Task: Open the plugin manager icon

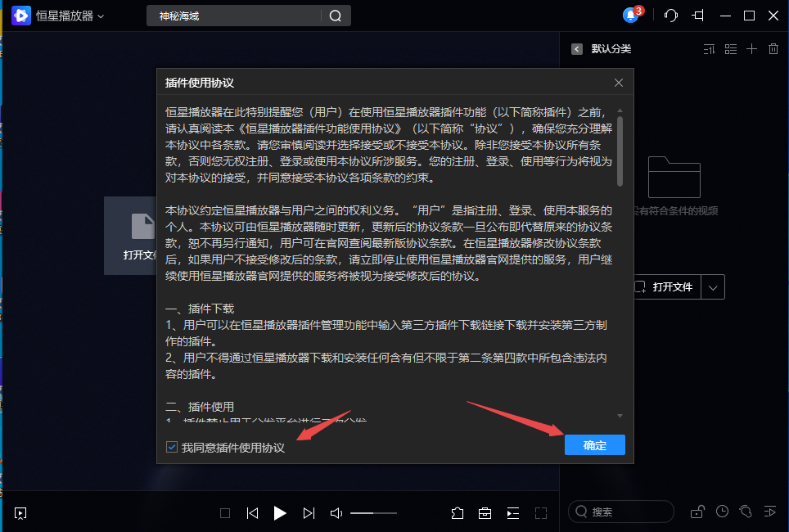Action: (458, 513)
